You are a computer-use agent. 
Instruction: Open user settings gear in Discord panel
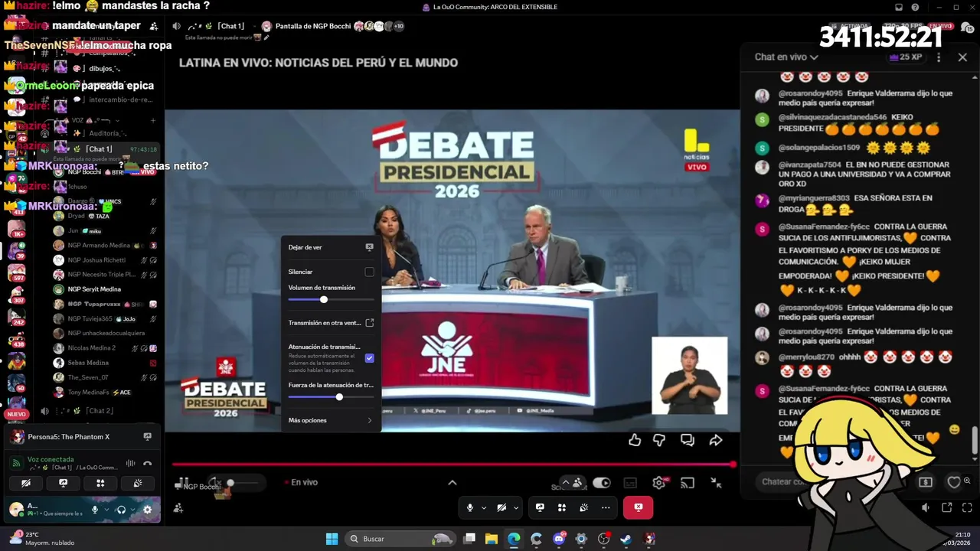(148, 509)
